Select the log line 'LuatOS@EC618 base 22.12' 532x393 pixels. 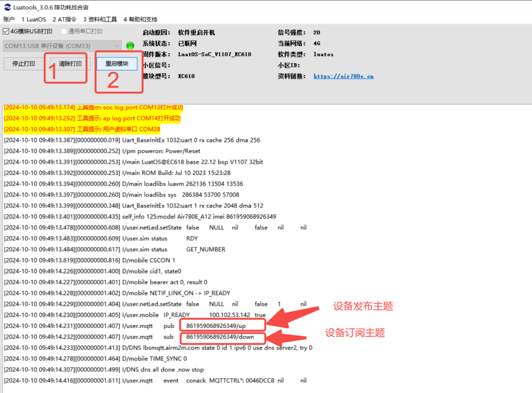click(x=133, y=162)
